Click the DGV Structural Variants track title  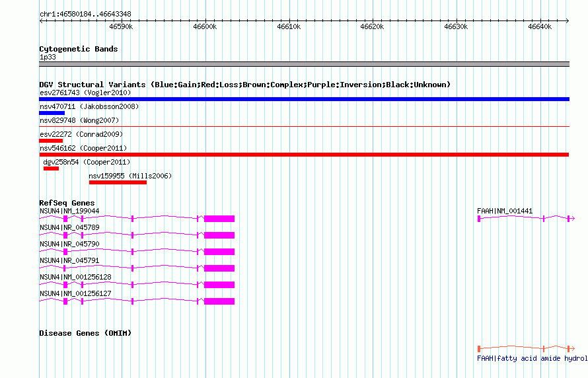pyautogui.click(x=244, y=85)
